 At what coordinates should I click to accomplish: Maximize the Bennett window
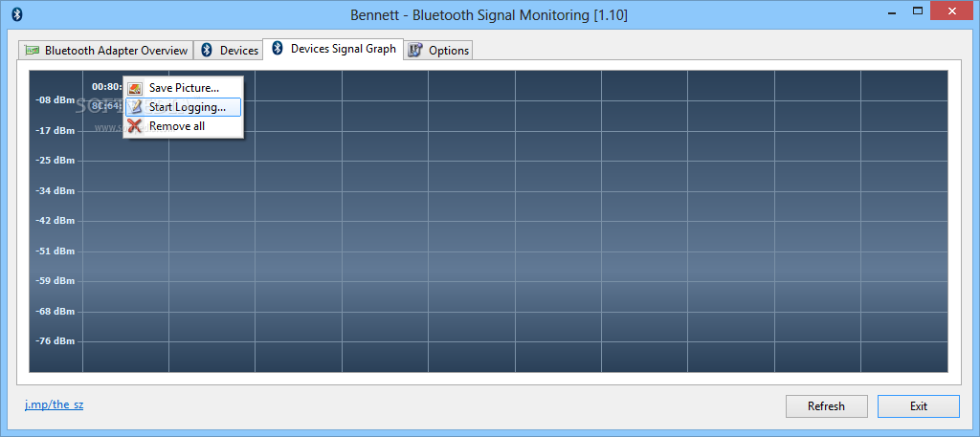click(918, 11)
